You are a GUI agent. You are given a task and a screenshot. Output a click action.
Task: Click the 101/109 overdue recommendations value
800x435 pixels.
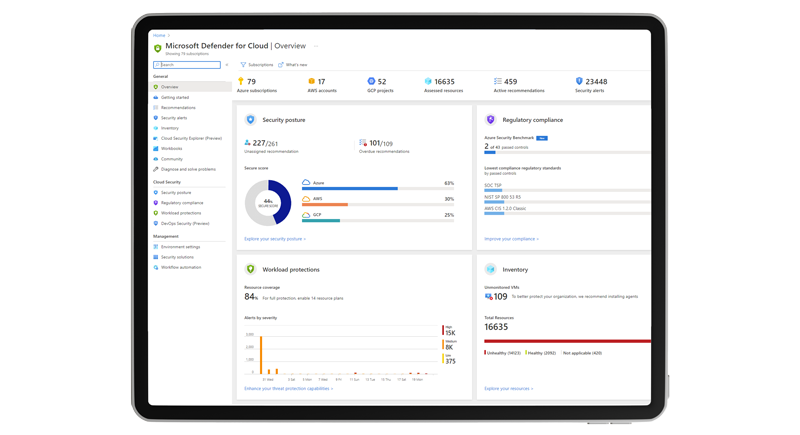click(x=381, y=143)
